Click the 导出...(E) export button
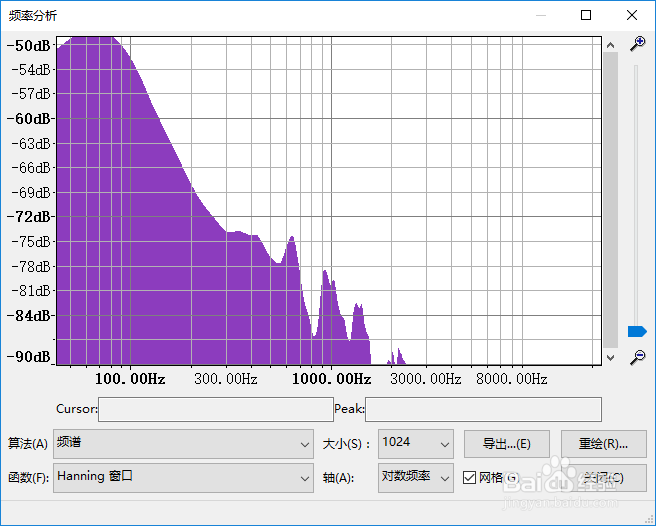 point(507,444)
